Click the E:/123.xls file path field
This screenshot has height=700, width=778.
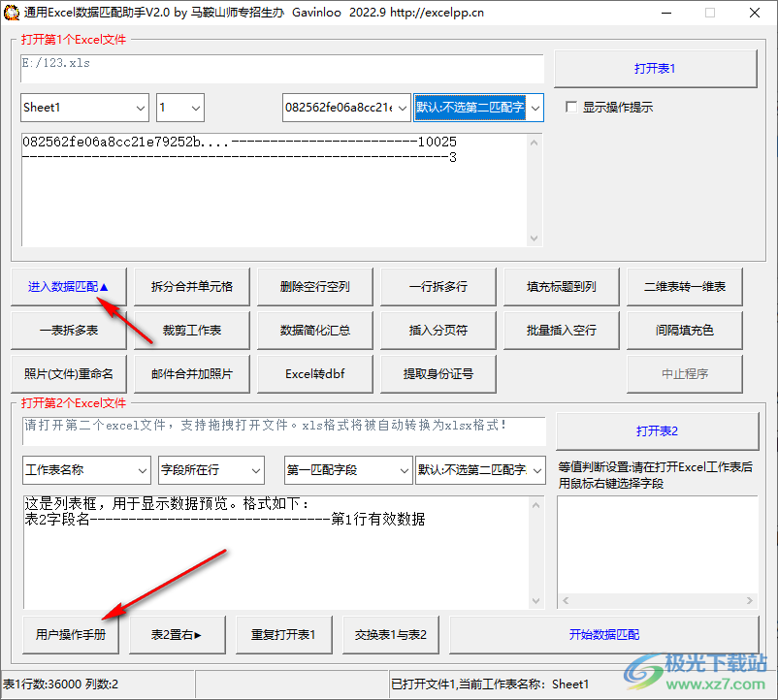pyautogui.click(x=282, y=69)
